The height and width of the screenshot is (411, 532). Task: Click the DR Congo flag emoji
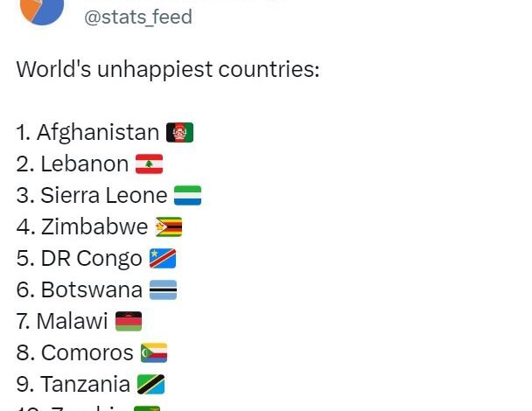162,258
